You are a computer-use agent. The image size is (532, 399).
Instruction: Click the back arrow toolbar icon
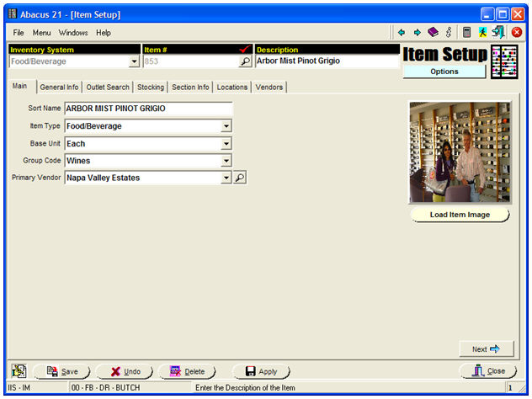pos(402,32)
